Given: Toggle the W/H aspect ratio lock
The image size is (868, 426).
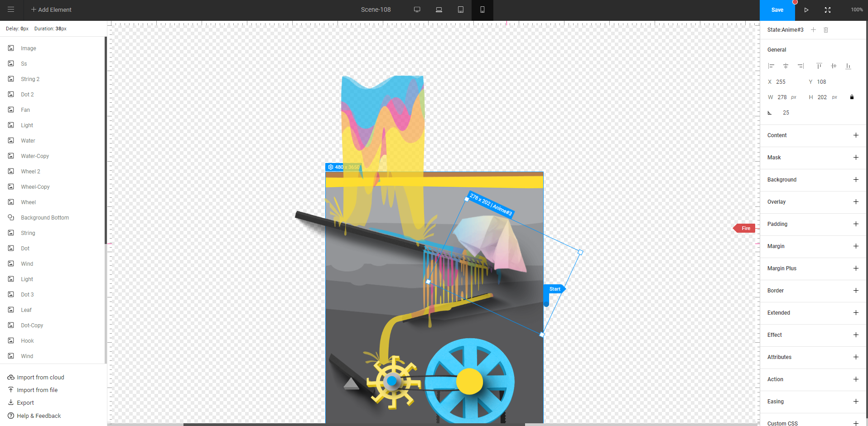Looking at the screenshot, I should 851,97.
